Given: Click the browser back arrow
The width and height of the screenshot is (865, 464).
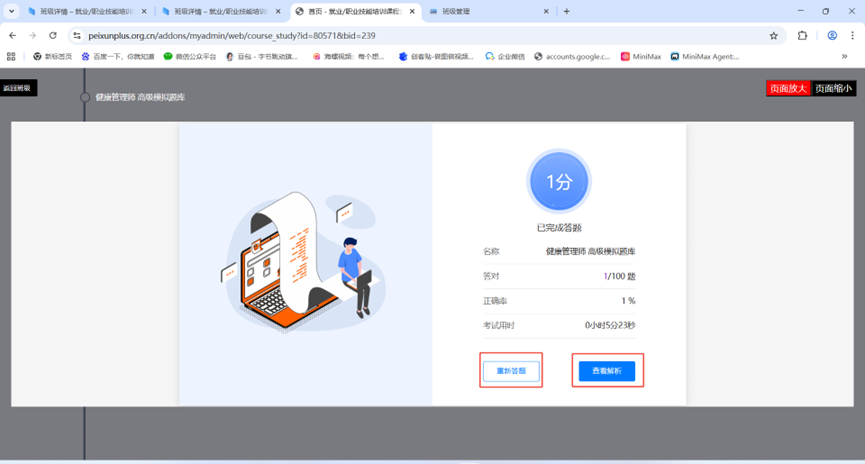Looking at the screenshot, I should point(13,35).
